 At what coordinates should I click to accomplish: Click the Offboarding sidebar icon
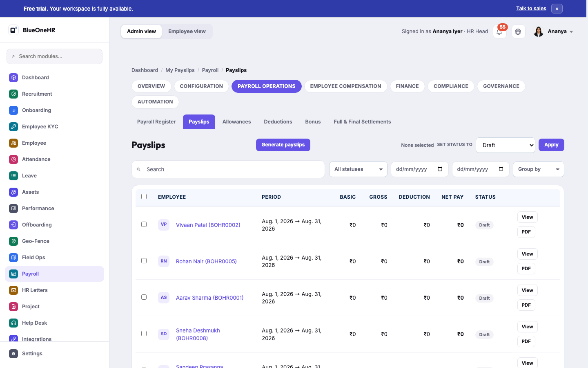click(x=13, y=225)
